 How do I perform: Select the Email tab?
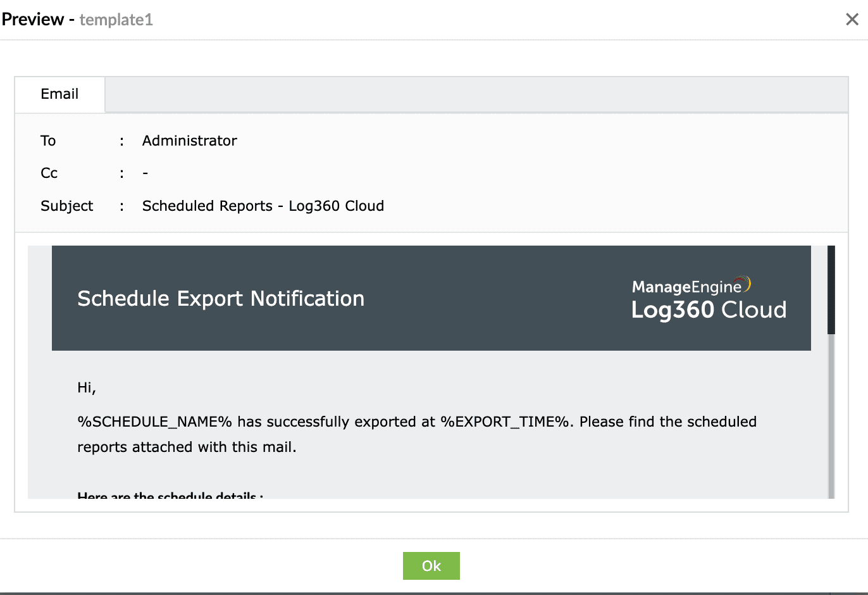59,94
